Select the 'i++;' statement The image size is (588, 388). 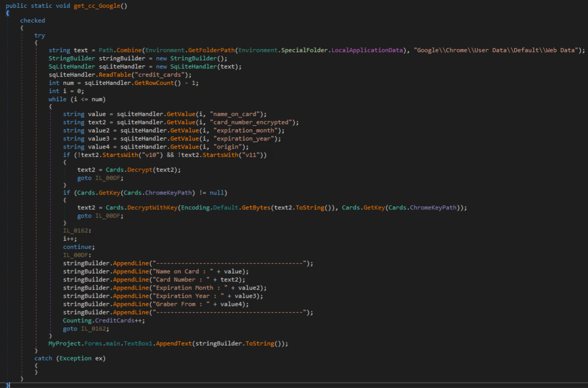pyautogui.click(x=70, y=239)
